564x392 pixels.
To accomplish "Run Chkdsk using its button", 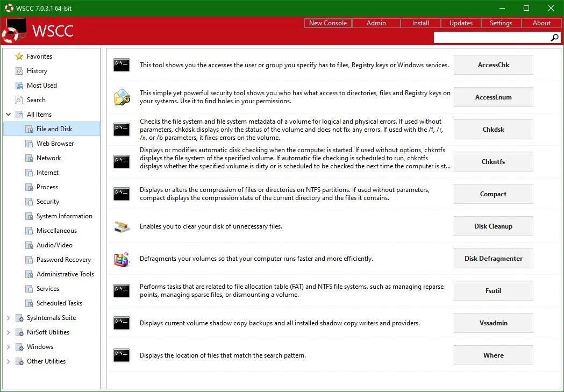I will 493,130.
